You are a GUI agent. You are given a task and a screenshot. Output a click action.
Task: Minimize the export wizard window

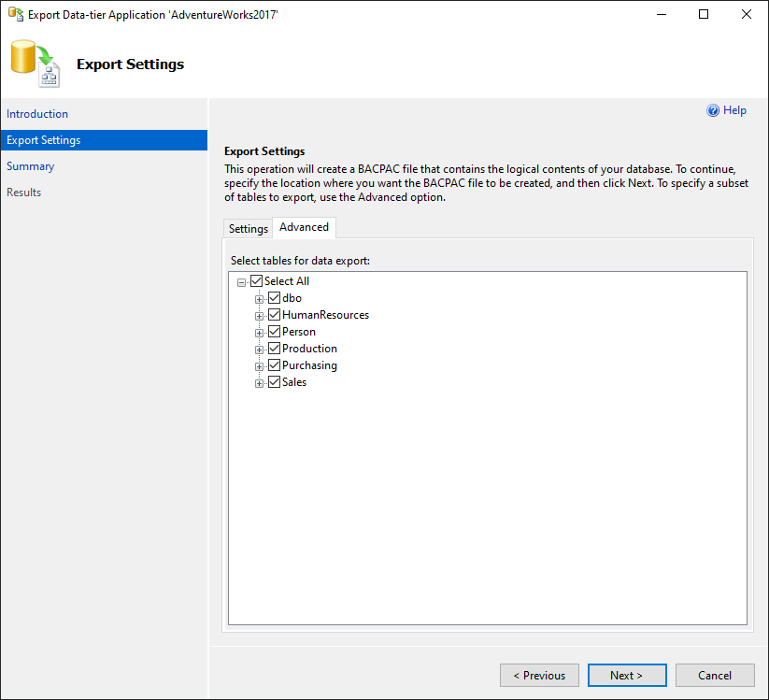(662, 14)
